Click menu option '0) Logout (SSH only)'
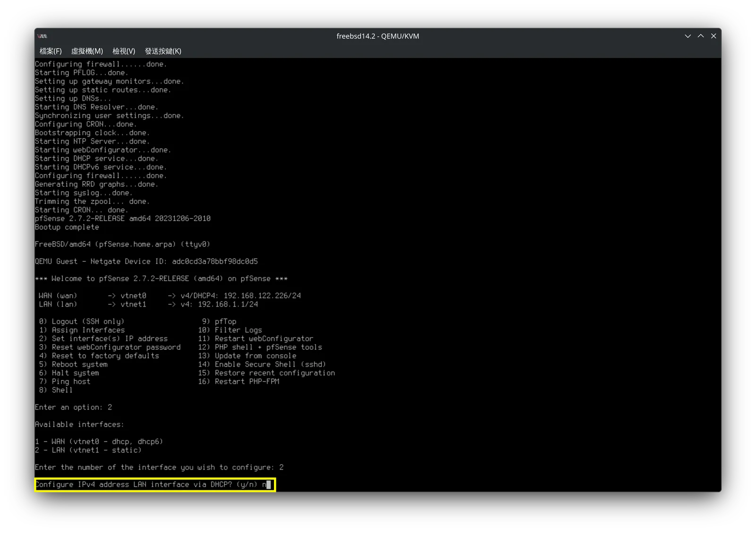The width and height of the screenshot is (756, 533). 82,321
